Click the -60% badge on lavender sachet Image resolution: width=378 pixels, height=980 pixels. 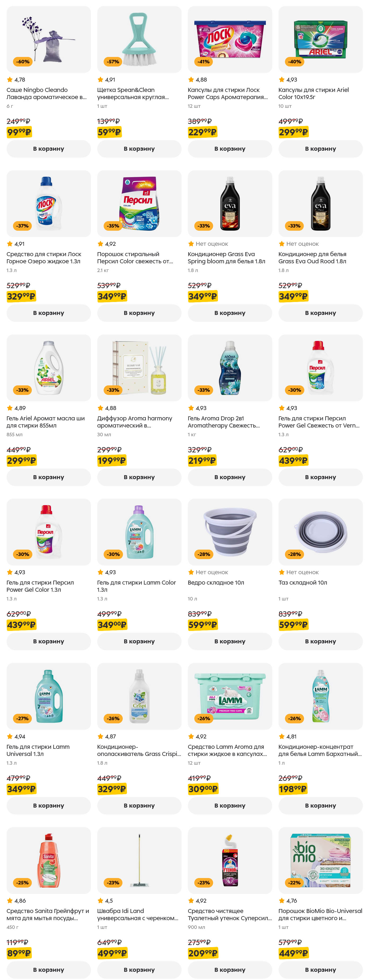coord(23,62)
